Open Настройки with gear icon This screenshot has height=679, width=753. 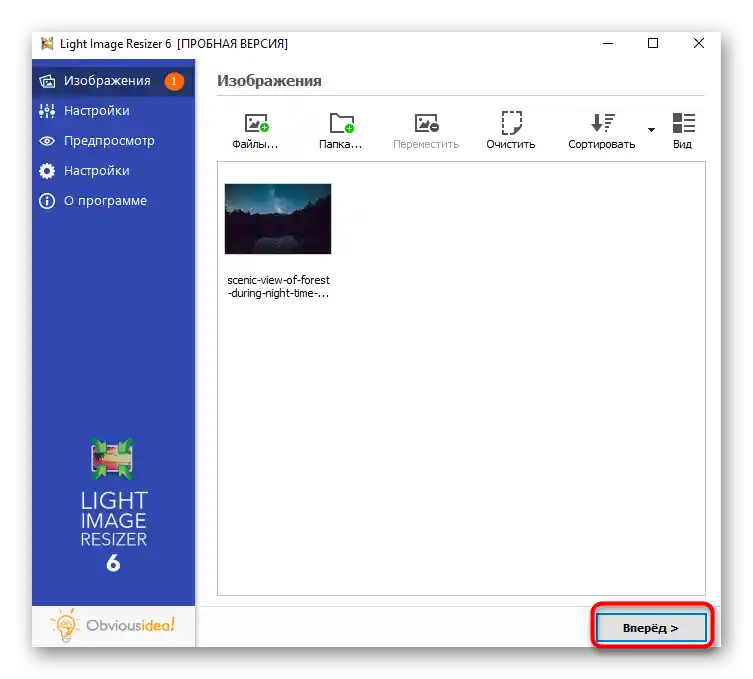pos(113,171)
